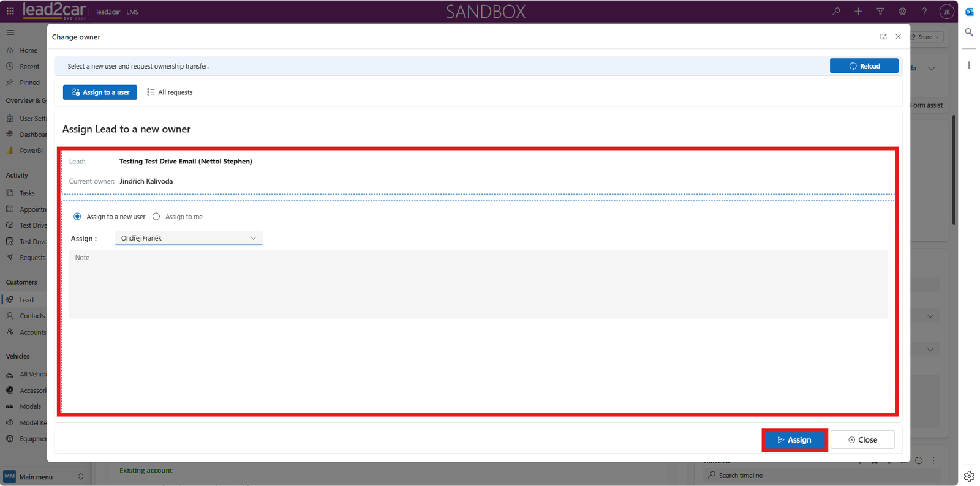Image resolution: width=980 pixels, height=486 pixels.
Task: Click the search magnifier in top bar
Action: (836, 11)
